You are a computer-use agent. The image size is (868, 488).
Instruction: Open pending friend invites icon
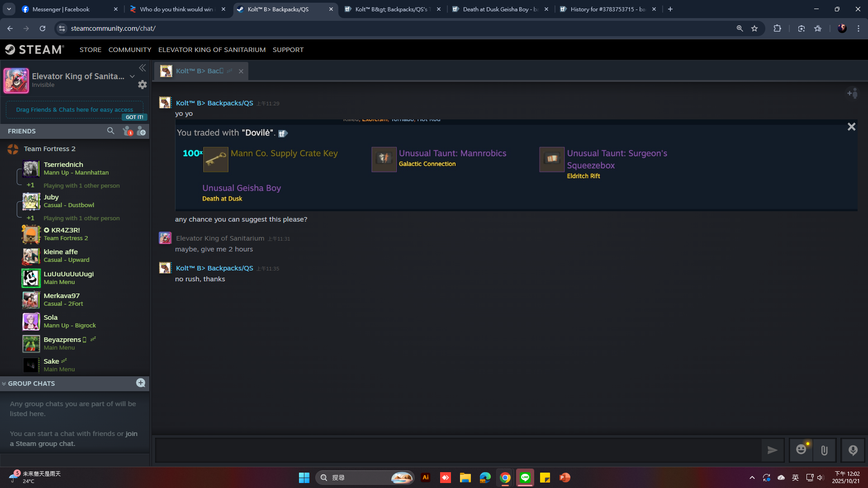pos(127,131)
